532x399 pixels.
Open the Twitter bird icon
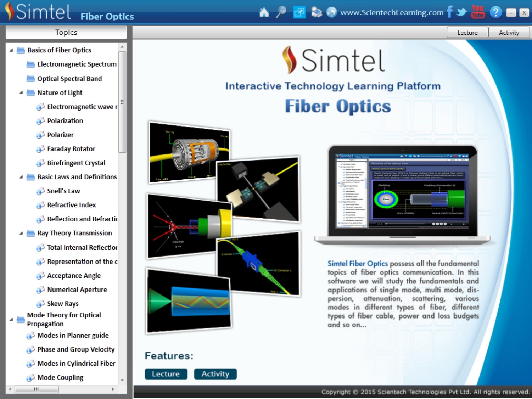[x=461, y=12]
